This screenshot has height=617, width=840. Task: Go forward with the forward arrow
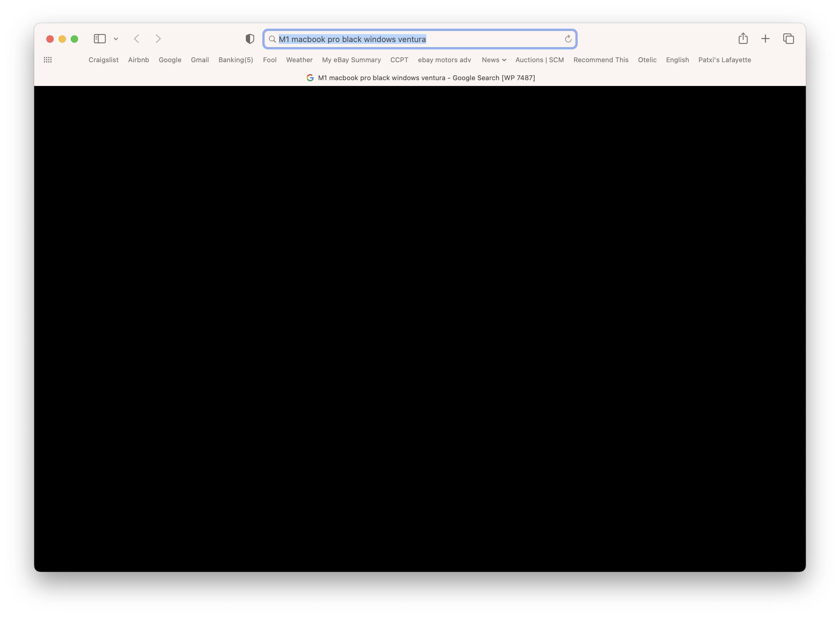click(x=158, y=39)
